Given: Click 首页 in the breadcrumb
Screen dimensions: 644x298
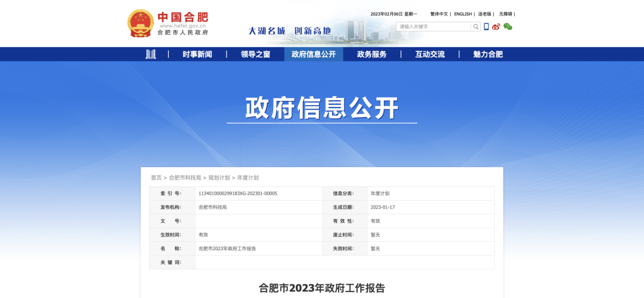Looking at the screenshot, I should click(156, 178).
